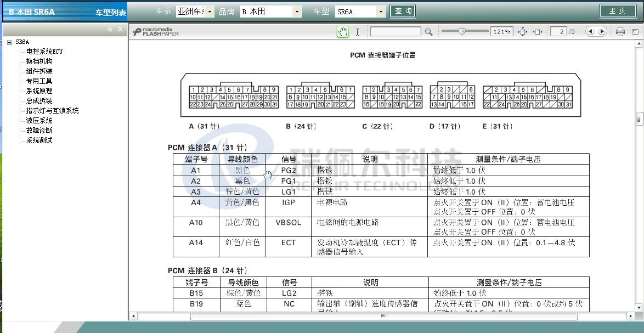The image size is (644, 333).
Task: Collapse the SR6A tree node
Action: click(x=10, y=42)
